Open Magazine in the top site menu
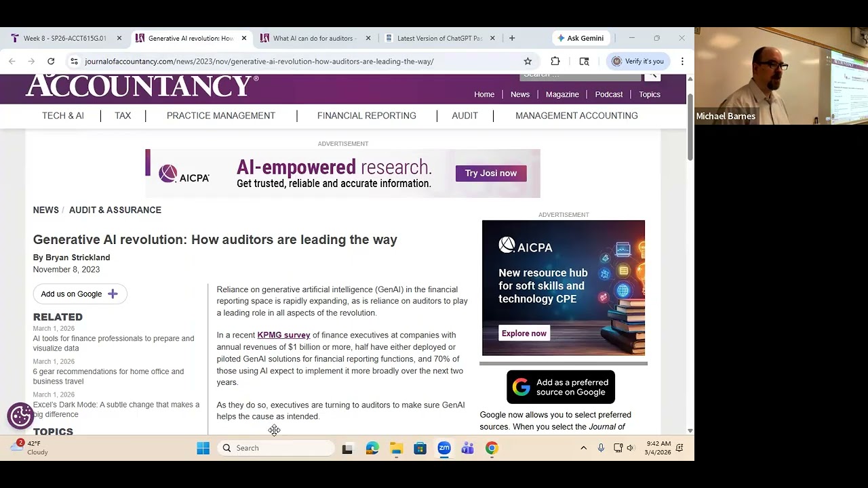Viewport: 868px width, 488px height. [562, 94]
